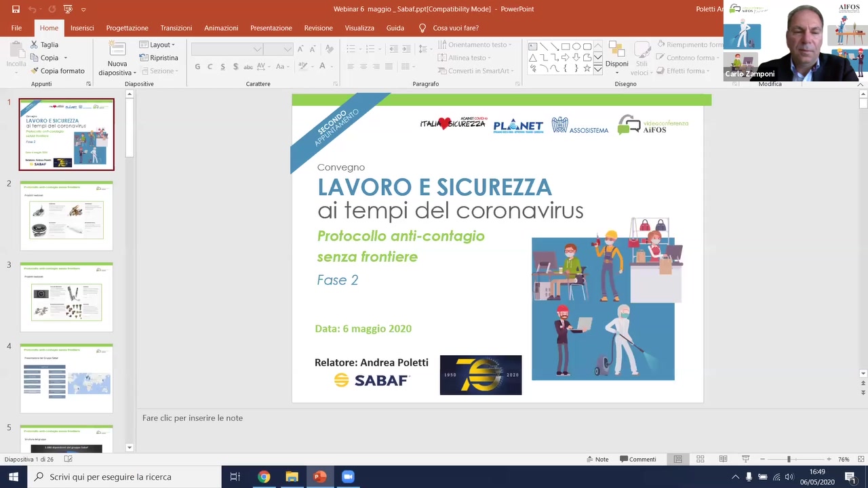
Task: Insert a text box shape
Action: [533, 47]
